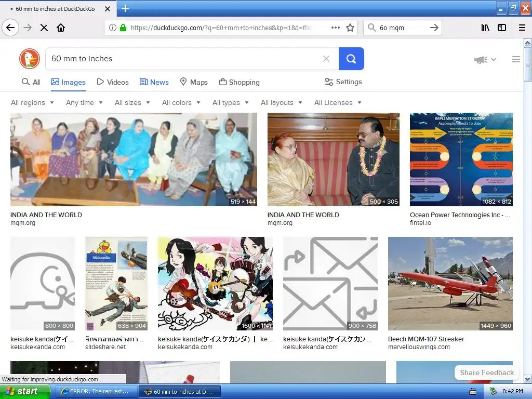Open DuckDuckGo side menu hamburger
This screenshot has height=399, width=532.
(516, 59)
